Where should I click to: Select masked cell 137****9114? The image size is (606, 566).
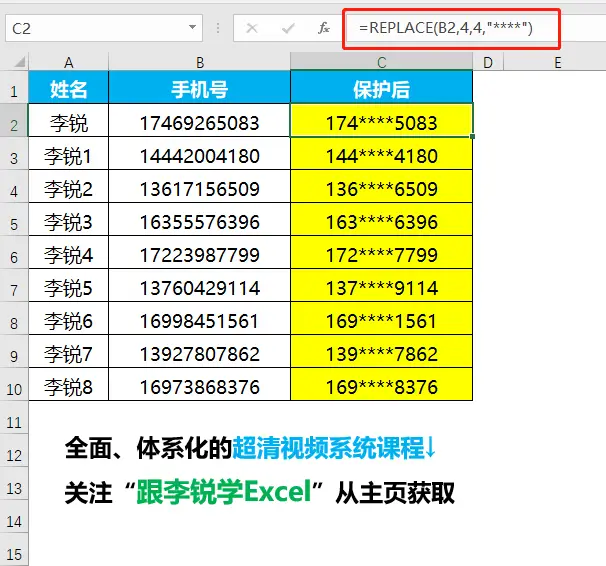(x=381, y=285)
